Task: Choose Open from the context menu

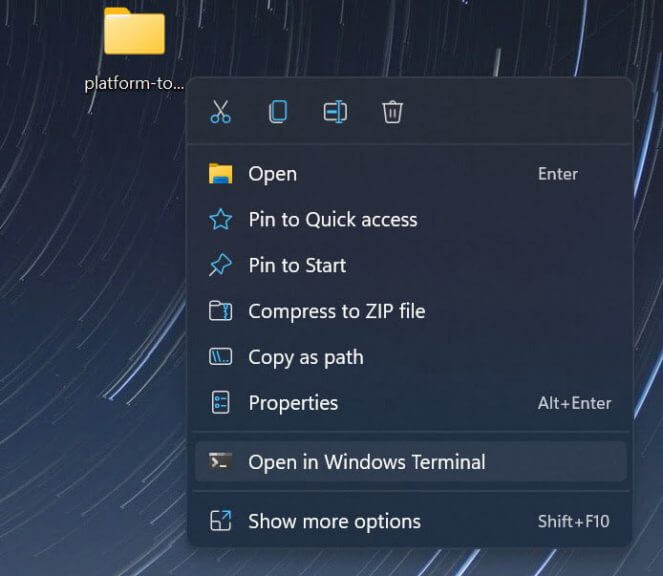Action: pyautogui.click(x=410, y=174)
